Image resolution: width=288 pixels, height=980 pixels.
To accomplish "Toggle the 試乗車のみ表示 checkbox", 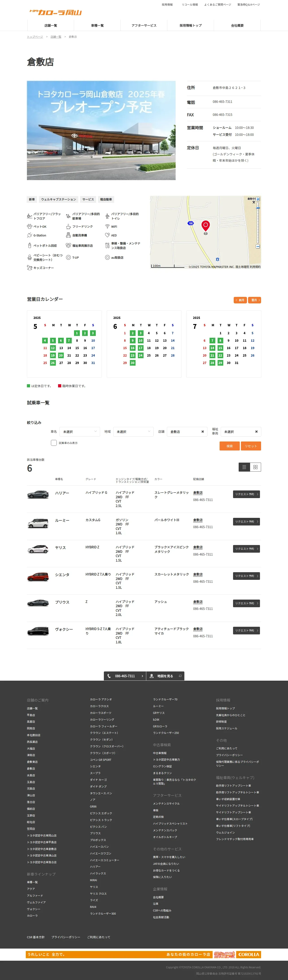I will [x=54, y=443].
